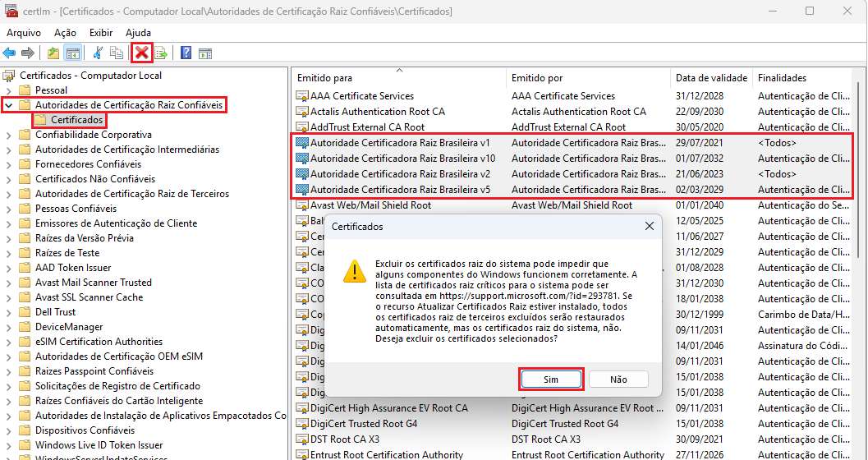Click the Export List icon
Viewport: 868px width, 460px height.
pyautogui.click(x=161, y=53)
